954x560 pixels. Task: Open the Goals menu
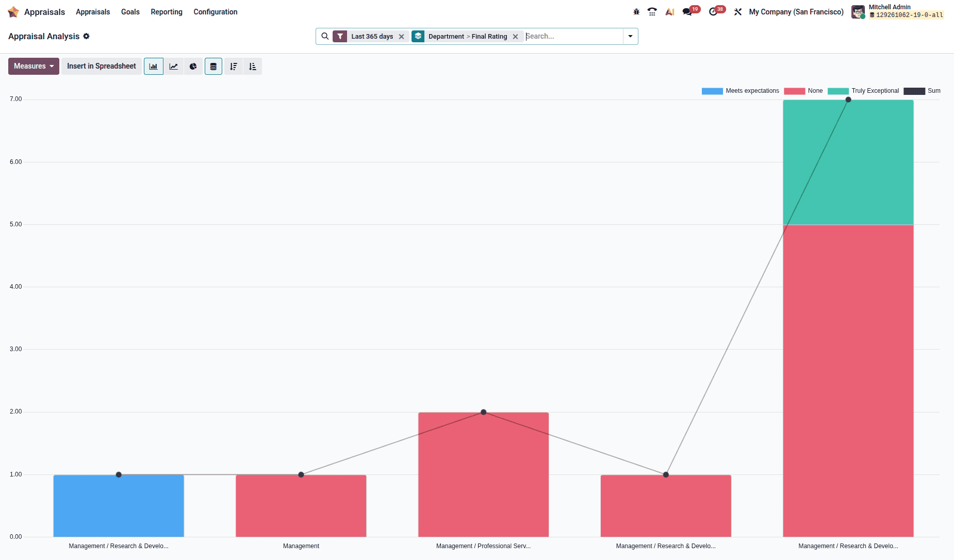click(130, 12)
